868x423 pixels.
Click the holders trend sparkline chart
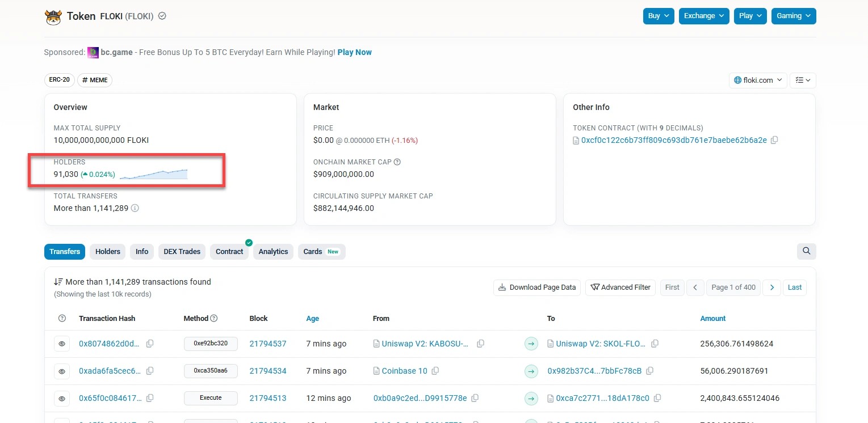(x=153, y=174)
